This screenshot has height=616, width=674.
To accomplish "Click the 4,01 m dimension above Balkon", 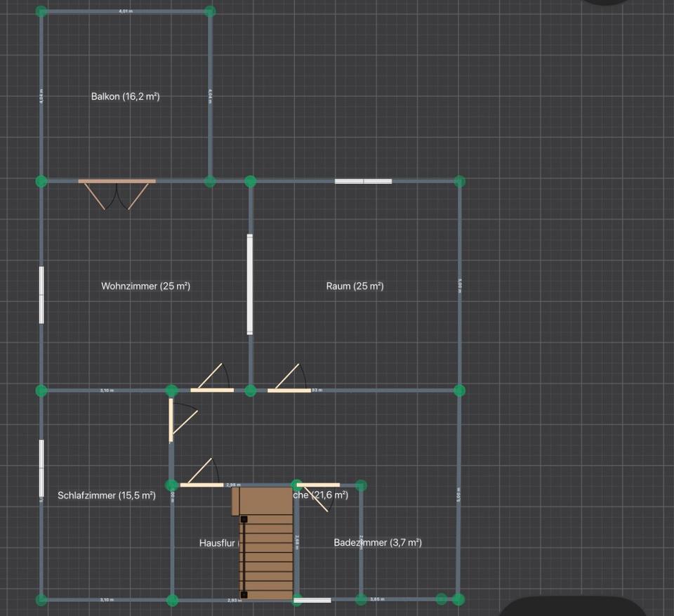I will pyautogui.click(x=125, y=12).
